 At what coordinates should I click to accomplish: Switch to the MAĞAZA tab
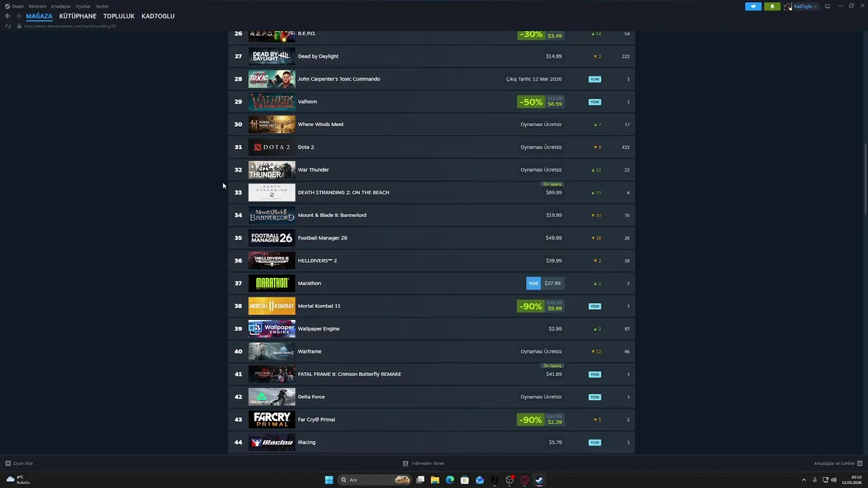click(x=39, y=16)
